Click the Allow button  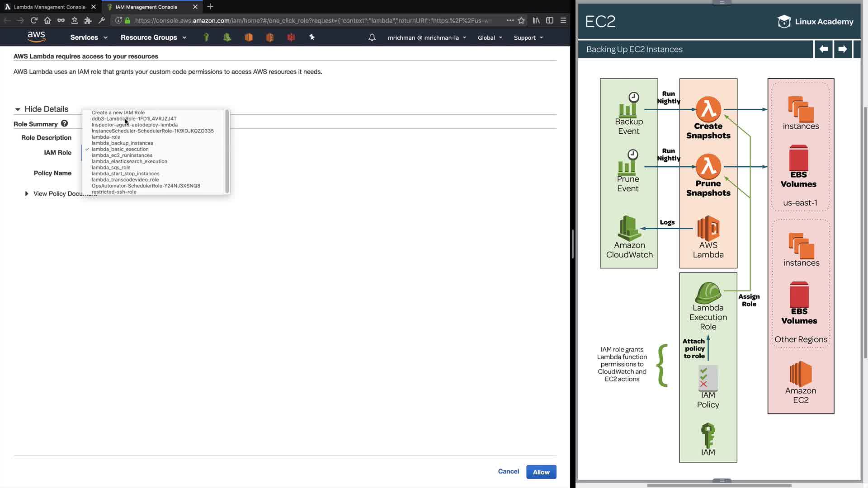point(541,472)
